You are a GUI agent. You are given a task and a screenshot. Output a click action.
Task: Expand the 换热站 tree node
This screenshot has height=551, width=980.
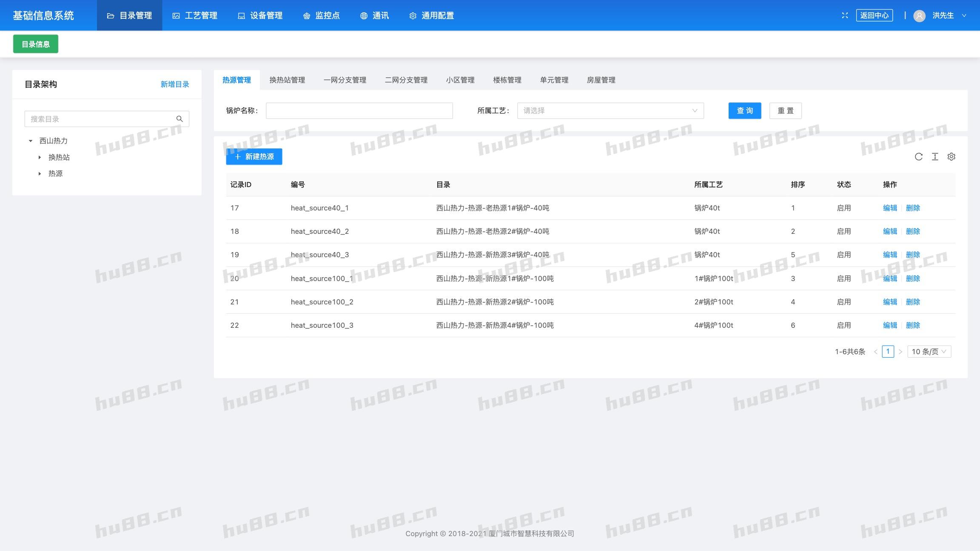(x=40, y=157)
